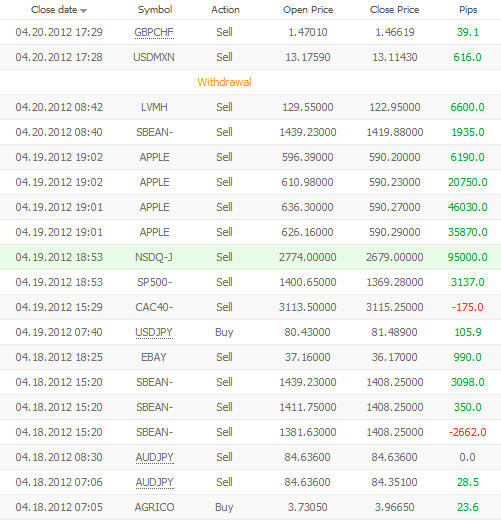Sort by the Close Price column header
Image resolution: width=501 pixels, height=521 pixels.
[395, 10]
